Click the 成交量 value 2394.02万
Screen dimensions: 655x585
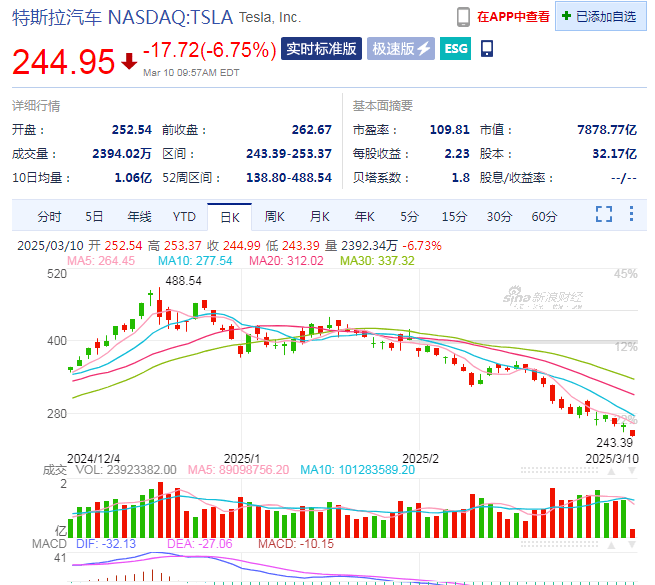(122, 154)
